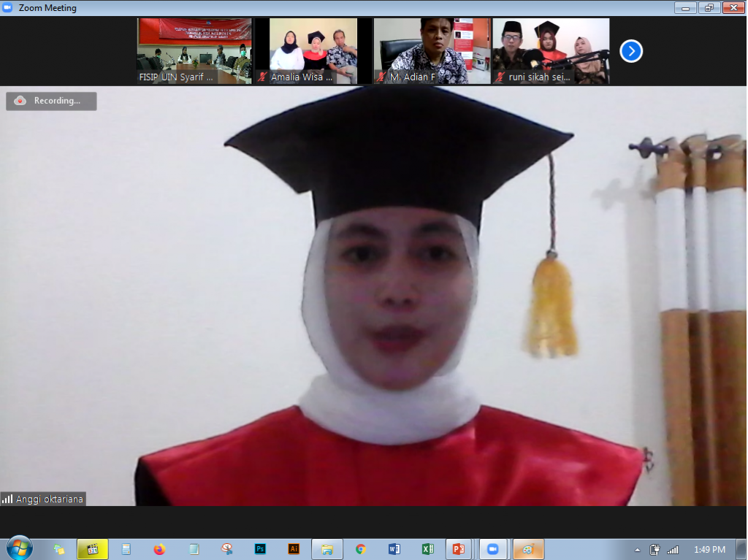The height and width of the screenshot is (560, 748).
Task: Launch Photoshop from the taskbar
Action: coord(260,549)
